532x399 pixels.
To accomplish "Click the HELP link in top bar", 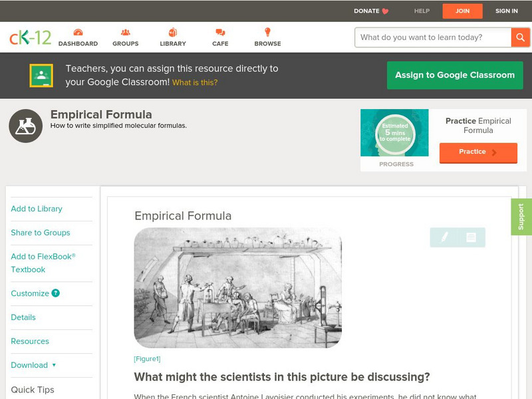I will pos(422,11).
